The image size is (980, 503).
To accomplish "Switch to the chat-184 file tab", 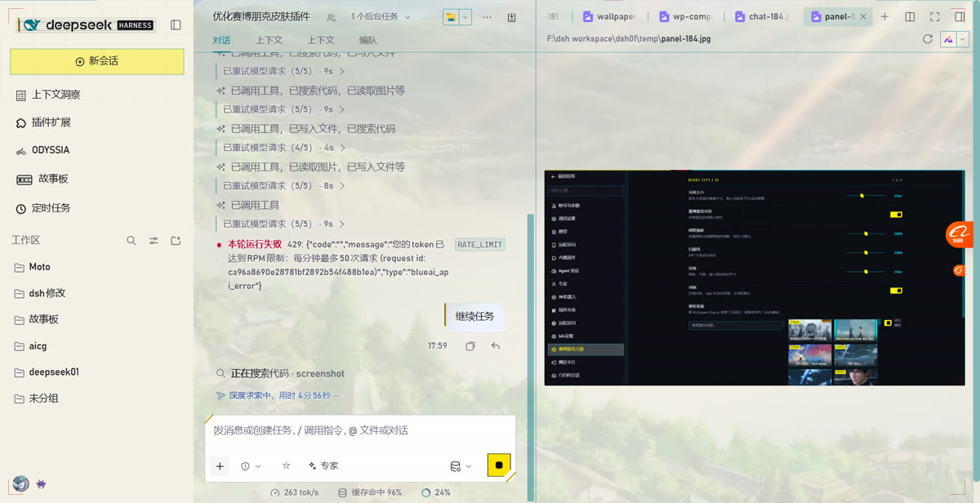I will click(x=762, y=16).
